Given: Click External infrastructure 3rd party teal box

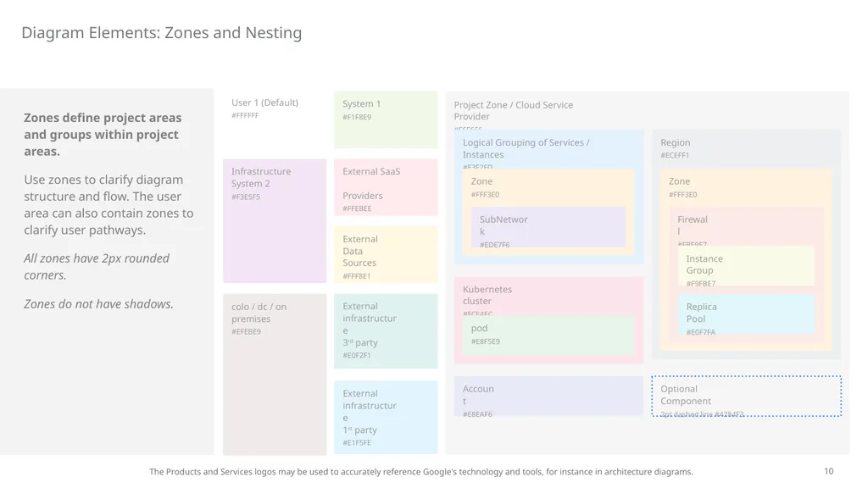Looking at the screenshot, I should [386, 331].
